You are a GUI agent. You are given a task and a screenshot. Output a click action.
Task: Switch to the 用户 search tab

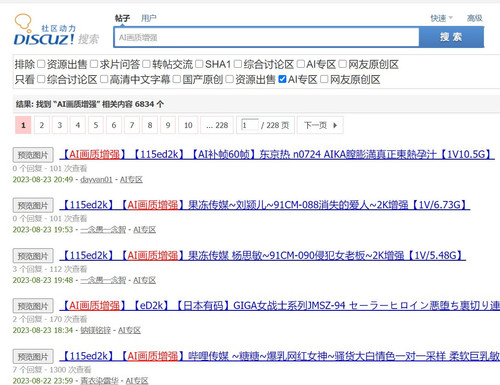[148, 18]
